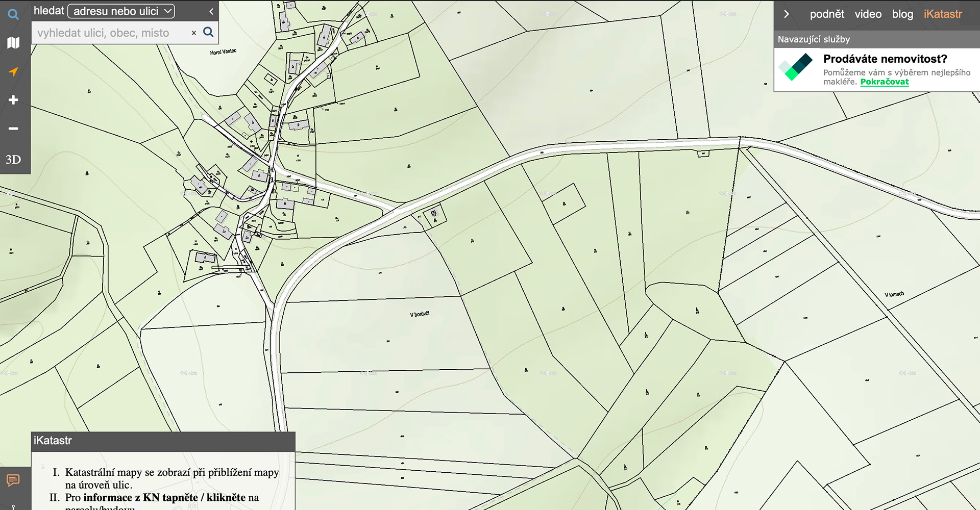
Task: Clear the search field with the x
Action: 194,33
